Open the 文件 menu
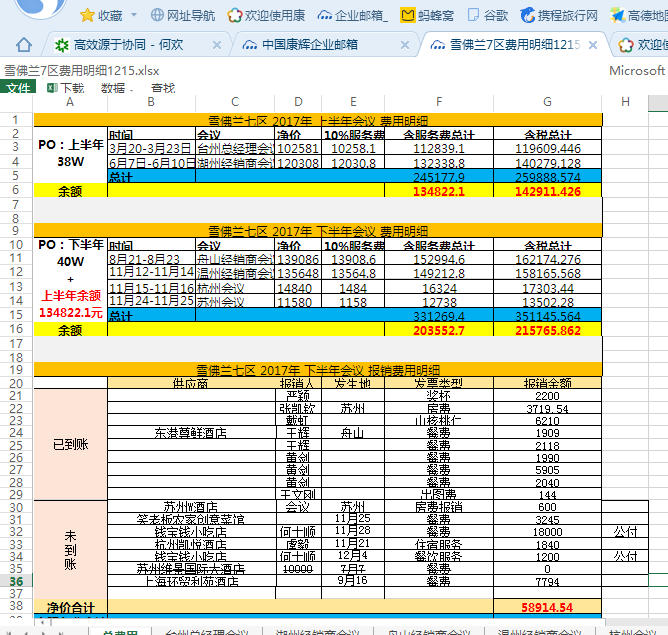Screen dimensions: 668x635 coord(18,88)
